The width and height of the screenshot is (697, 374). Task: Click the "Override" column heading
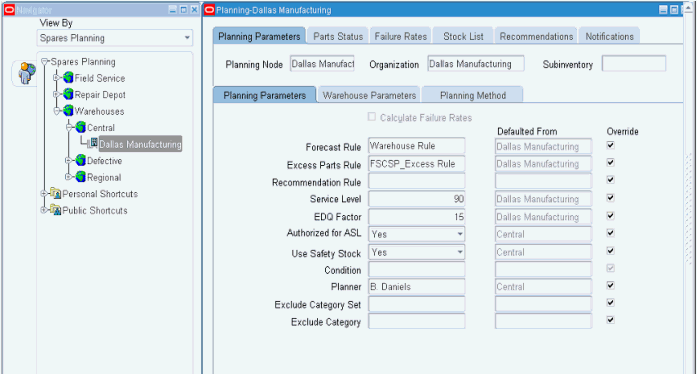tap(622, 131)
